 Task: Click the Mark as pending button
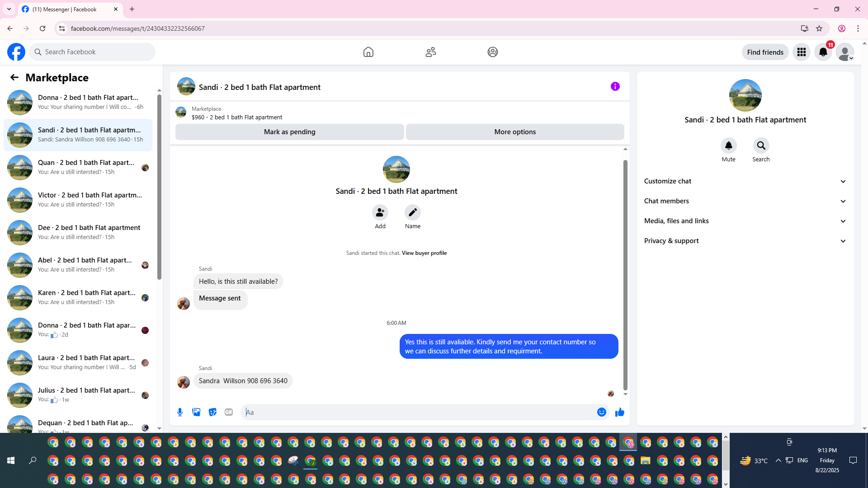289,132
